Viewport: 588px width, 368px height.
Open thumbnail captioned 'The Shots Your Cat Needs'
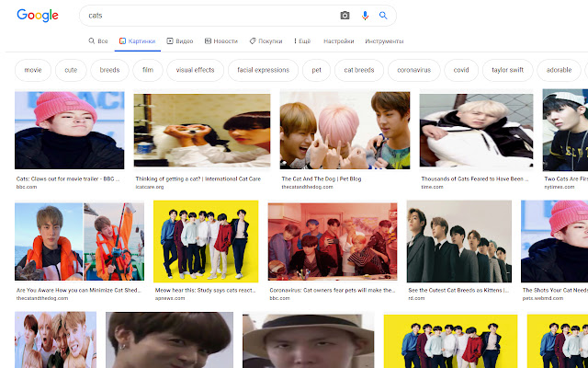coord(555,241)
